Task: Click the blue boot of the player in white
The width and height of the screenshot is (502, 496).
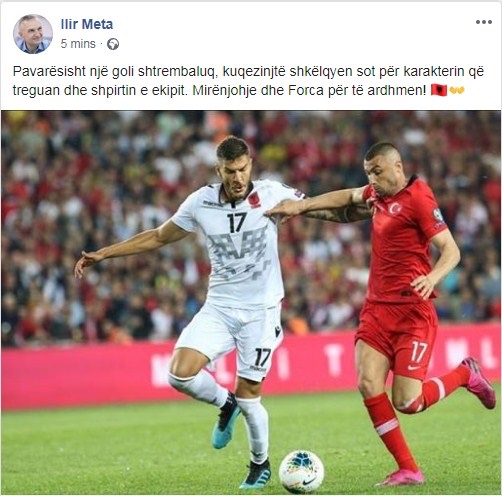Action: pos(226,421)
